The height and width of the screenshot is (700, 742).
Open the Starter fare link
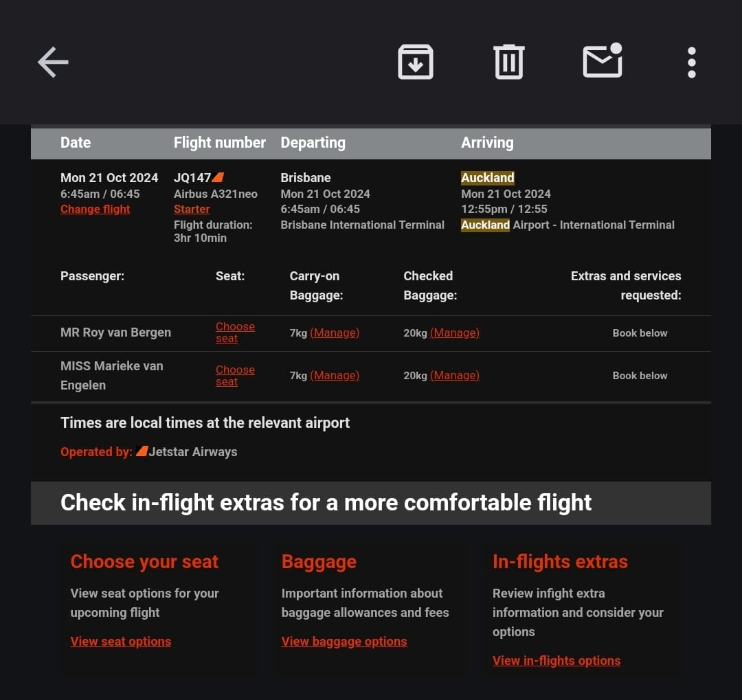pyautogui.click(x=192, y=210)
